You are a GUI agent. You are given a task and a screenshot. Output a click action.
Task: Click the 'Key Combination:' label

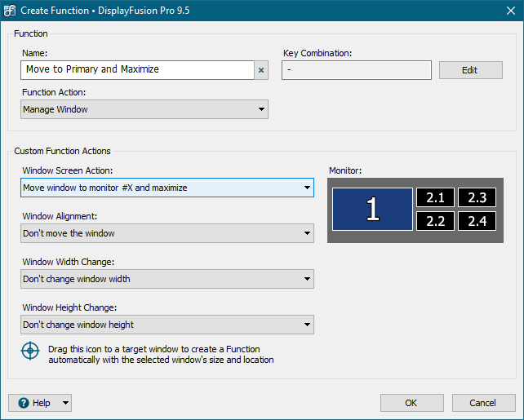(x=318, y=54)
